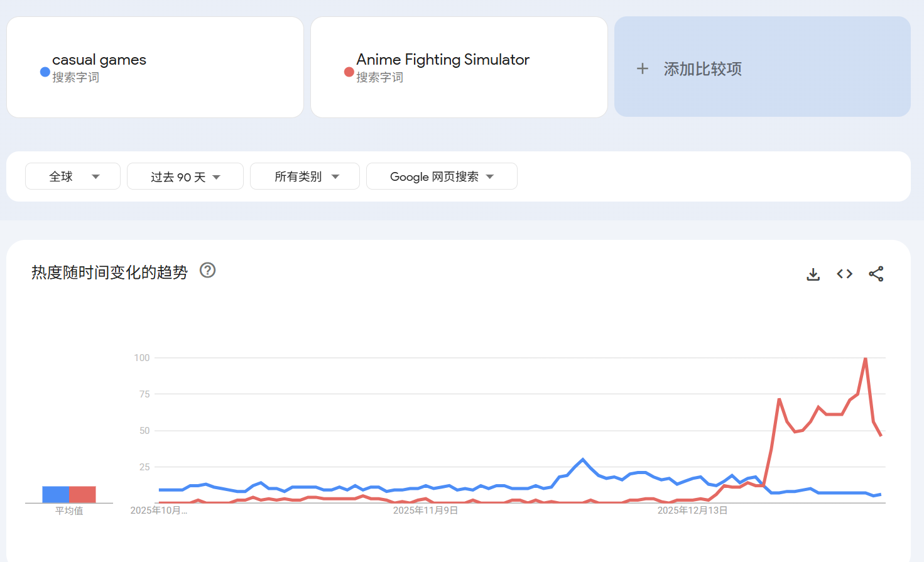Download the interest over time chart data

(x=813, y=274)
